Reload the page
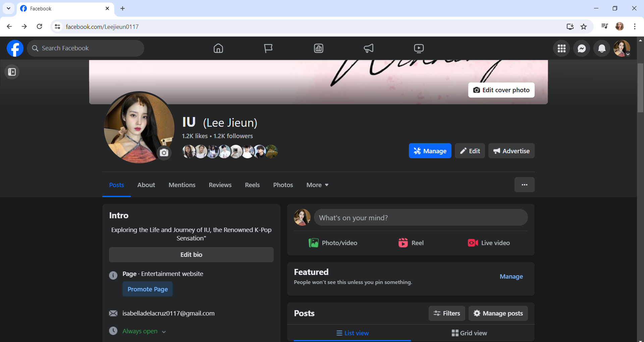Viewport: 644px width, 342px height. 40,26
